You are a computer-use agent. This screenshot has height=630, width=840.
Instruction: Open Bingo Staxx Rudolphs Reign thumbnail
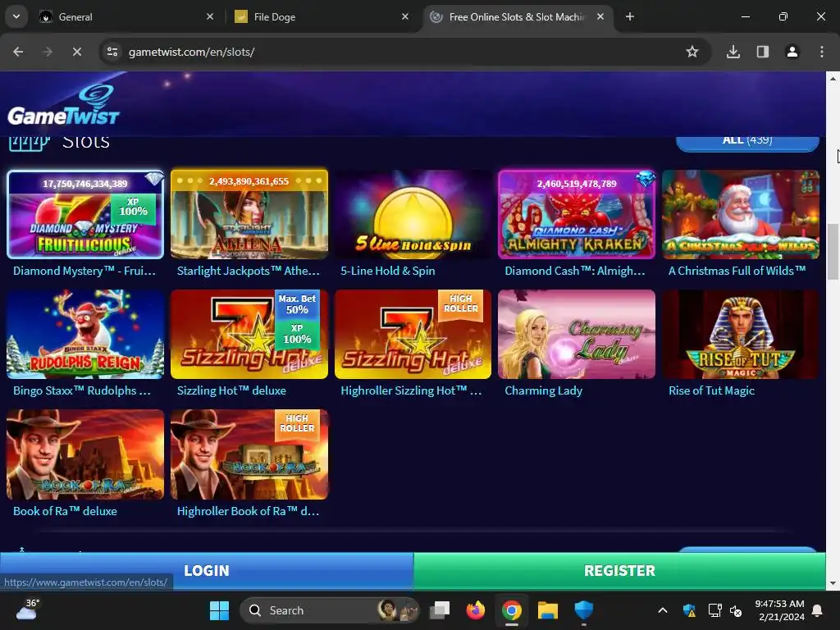[85, 335]
